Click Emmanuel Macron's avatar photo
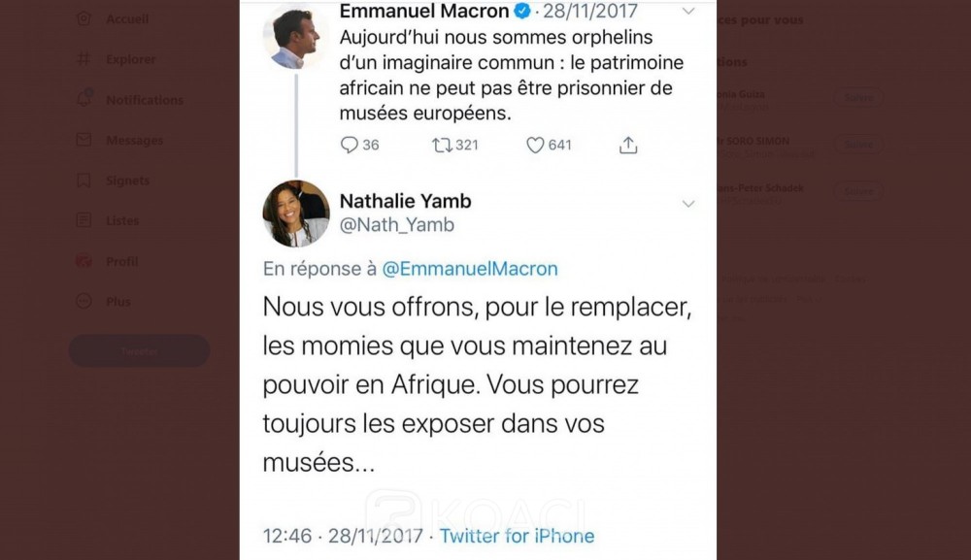This screenshot has height=560, width=971. 296,37
